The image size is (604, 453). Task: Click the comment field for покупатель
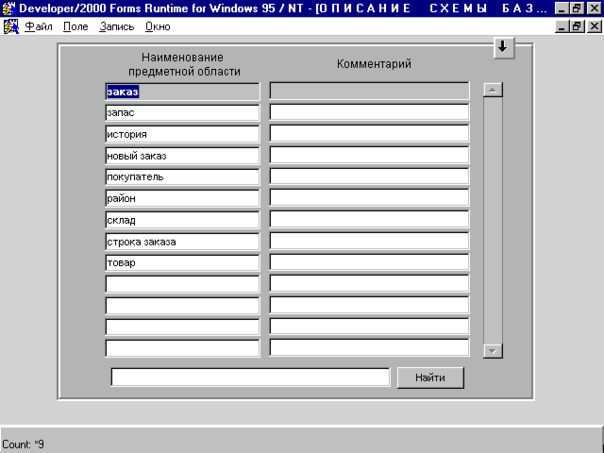[369, 177]
